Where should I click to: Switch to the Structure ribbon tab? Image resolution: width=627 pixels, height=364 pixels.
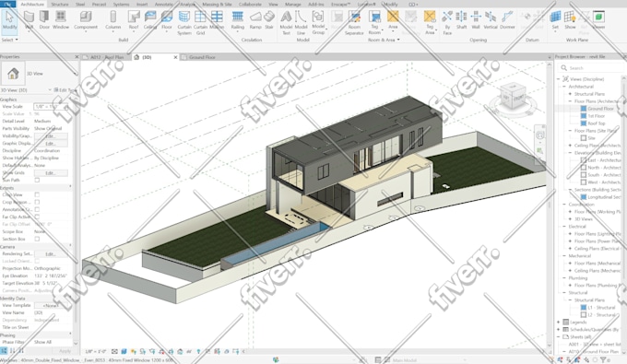pyautogui.click(x=60, y=4)
